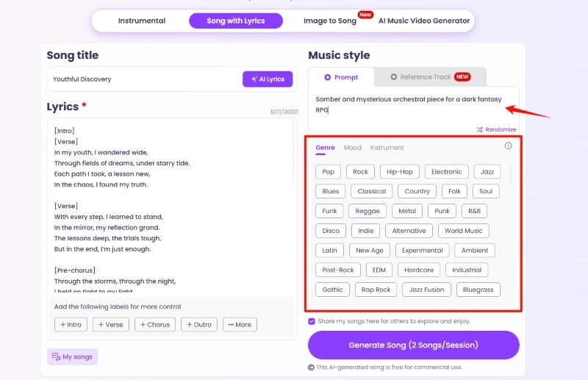This screenshot has height=380, width=588.
Task: Pick Metal genre tag
Action: pos(407,211)
